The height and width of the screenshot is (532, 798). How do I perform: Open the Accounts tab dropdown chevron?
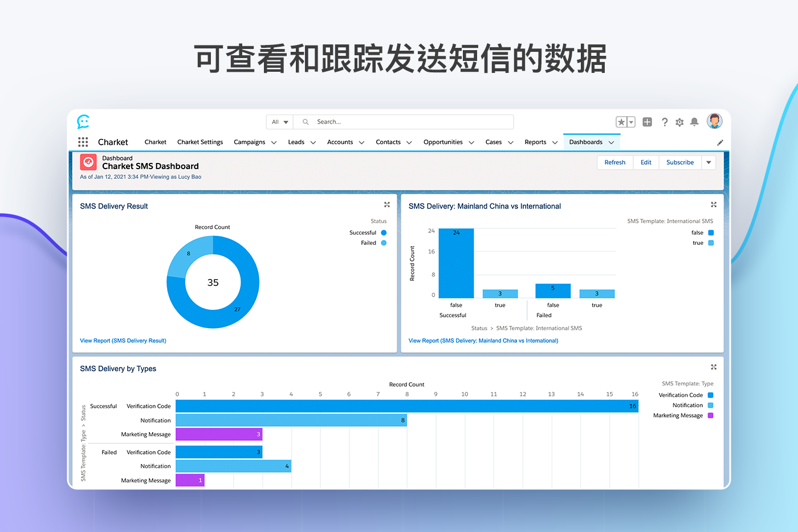coord(361,142)
